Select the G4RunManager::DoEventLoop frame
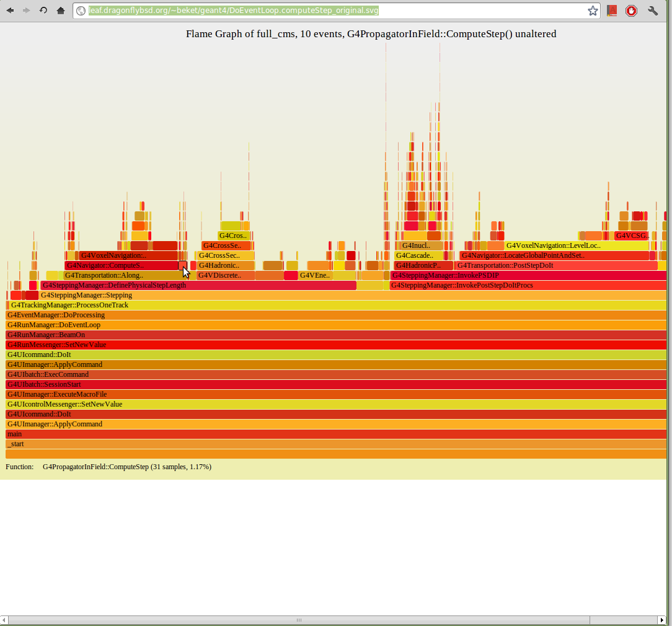Screen dimensions: 672x626 pos(336,325)
